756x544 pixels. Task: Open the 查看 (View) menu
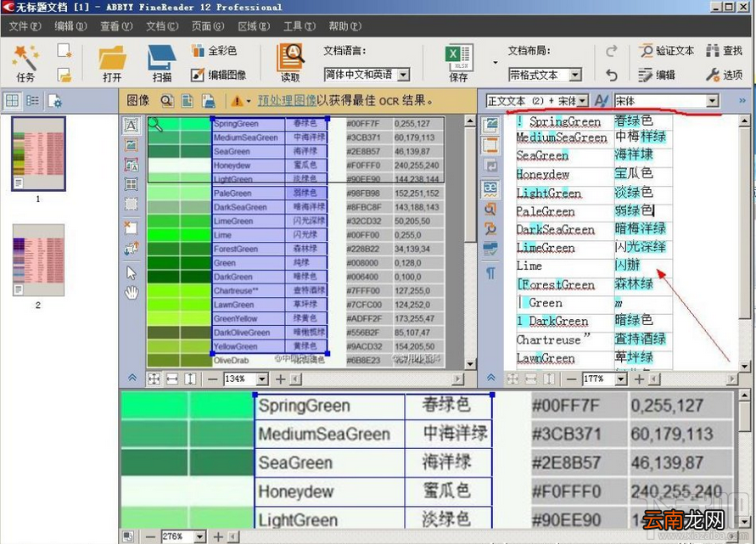click(116, 26)
